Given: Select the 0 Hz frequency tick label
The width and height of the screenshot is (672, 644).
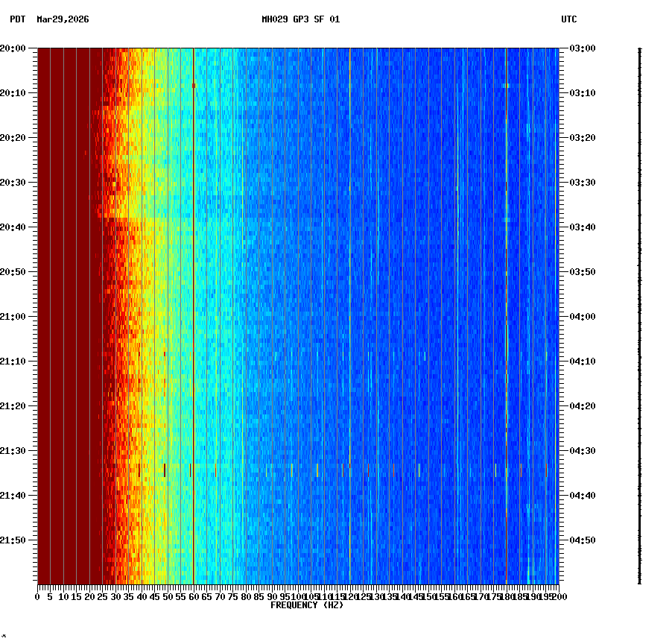Looking at the screenshot, I should click(36, 596).
